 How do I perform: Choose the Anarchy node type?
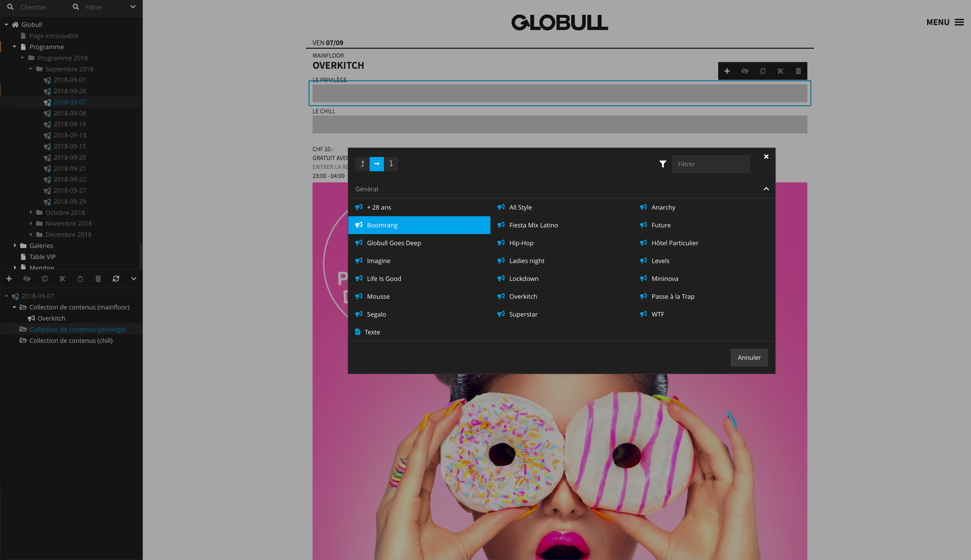[704, 207]
